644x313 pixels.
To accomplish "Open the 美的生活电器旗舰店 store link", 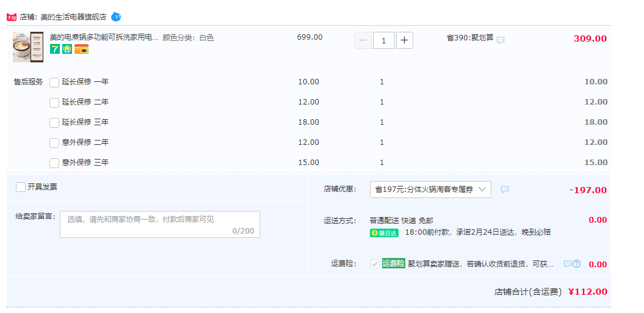I will (x=73, y=17).
